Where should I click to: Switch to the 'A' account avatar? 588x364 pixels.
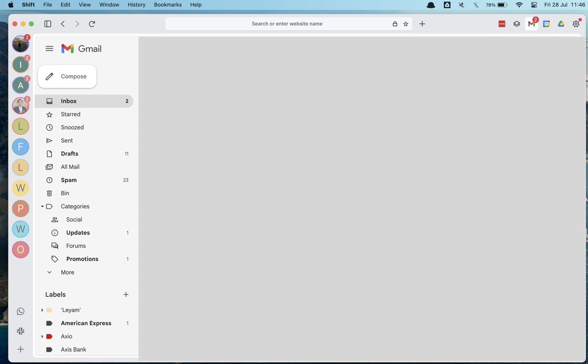[21, 85]
